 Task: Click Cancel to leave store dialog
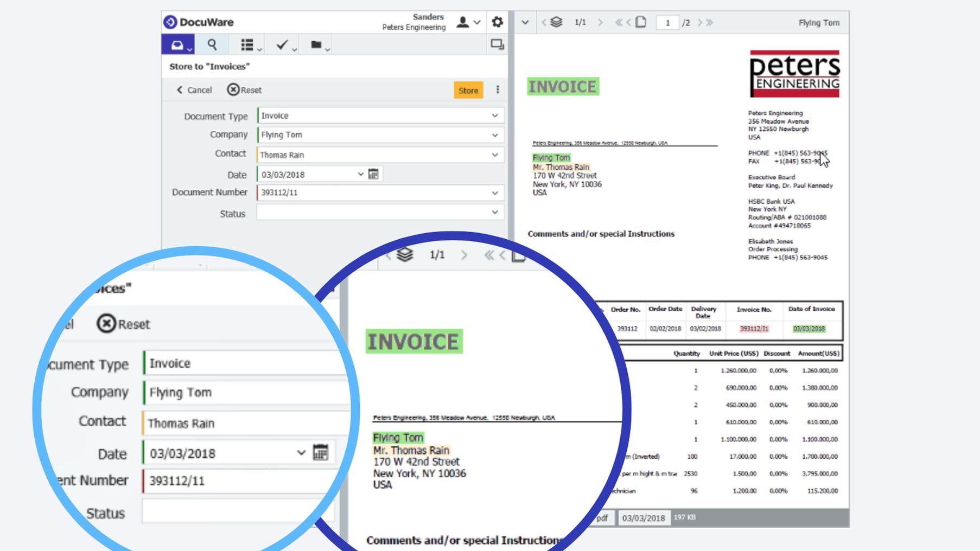194,90
